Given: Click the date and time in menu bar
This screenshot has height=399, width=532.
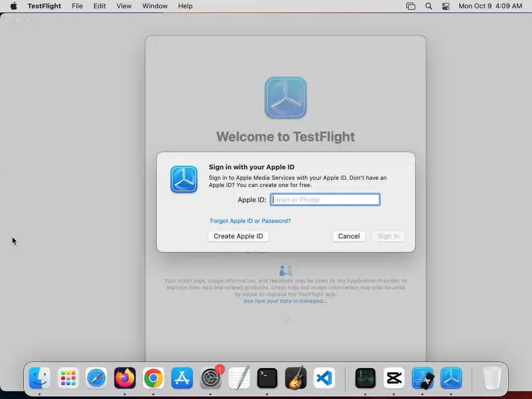Looking at the screenshot, I should tap(490, 6).
